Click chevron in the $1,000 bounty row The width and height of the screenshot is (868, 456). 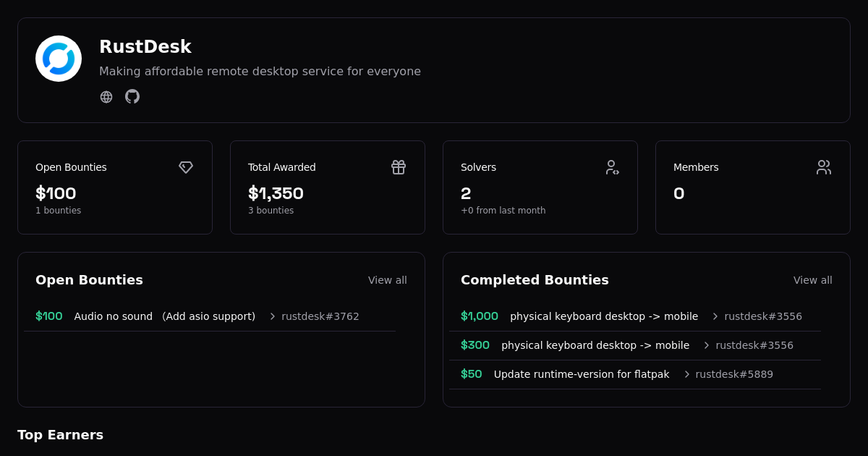[x=715, y=316]
